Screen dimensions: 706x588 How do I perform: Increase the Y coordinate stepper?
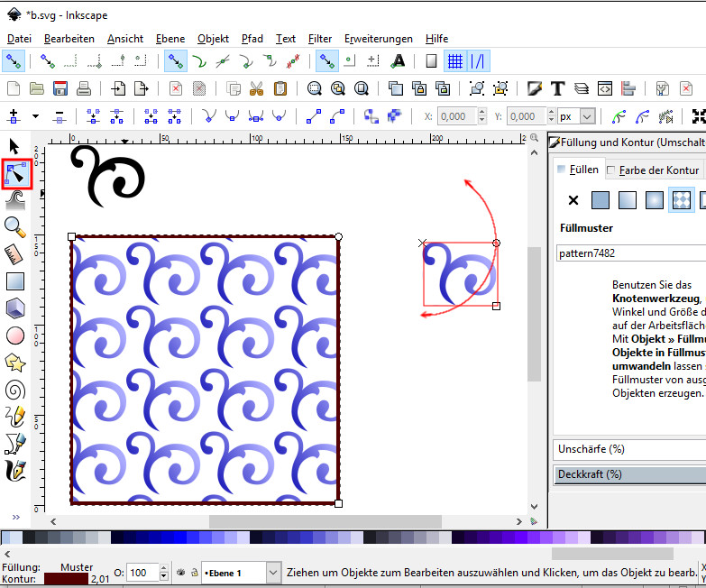click(x=552, y=112)
